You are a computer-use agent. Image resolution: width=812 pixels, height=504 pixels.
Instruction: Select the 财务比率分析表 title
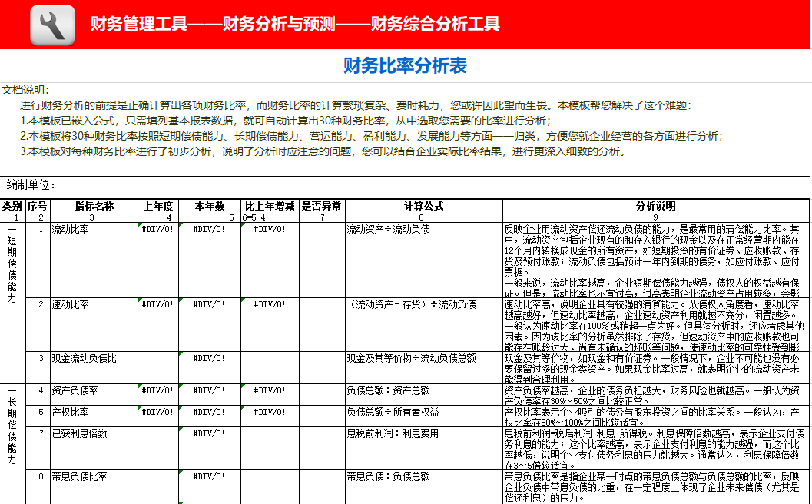(405, 66)
